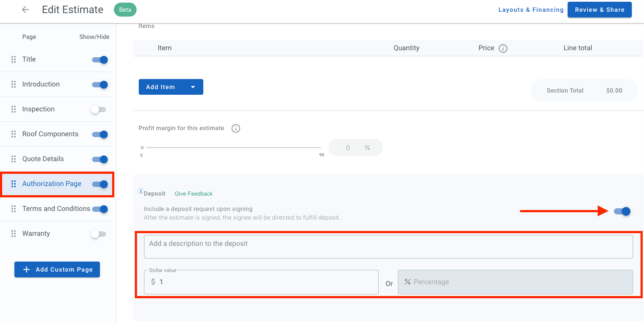Viewport: 644px width, 324px height.
Task: Grab the drag handle for Title page
Action: click(x=14, y=59)
